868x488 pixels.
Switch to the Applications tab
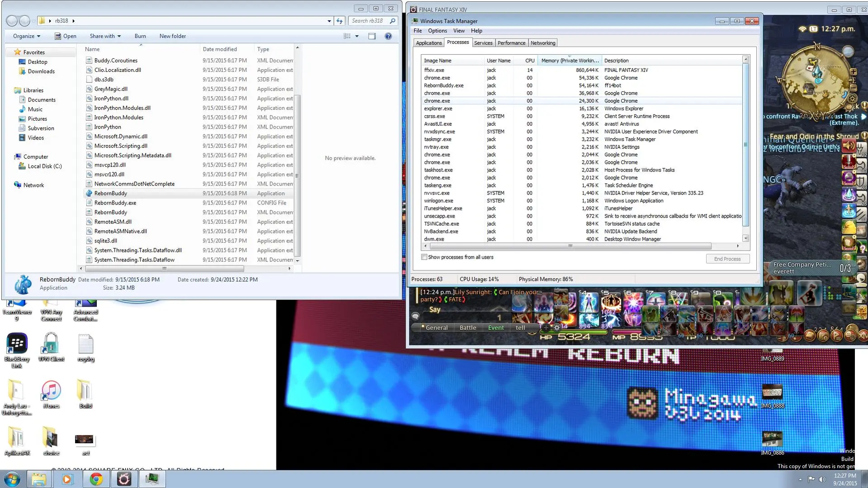(429, 43)
